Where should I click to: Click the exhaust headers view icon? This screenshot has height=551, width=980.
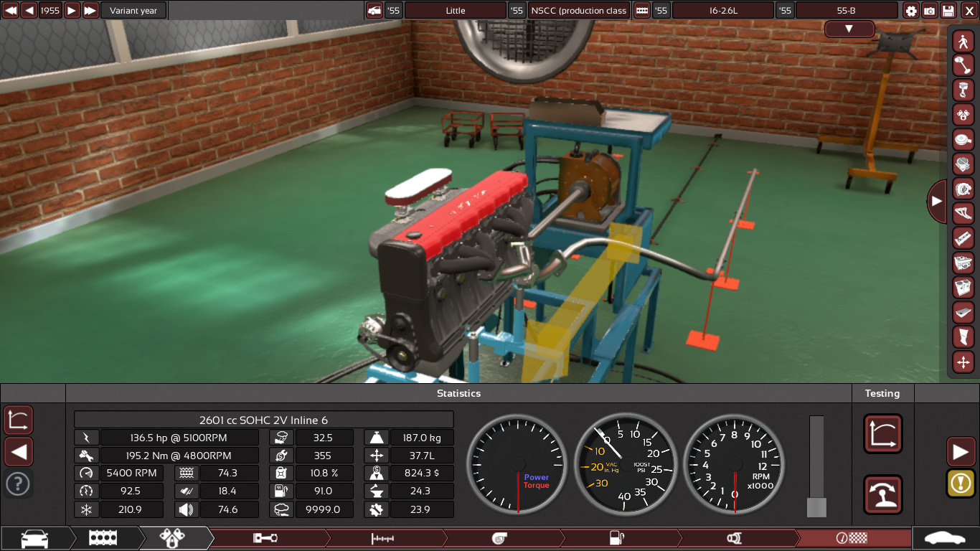(x=963, y=213)
